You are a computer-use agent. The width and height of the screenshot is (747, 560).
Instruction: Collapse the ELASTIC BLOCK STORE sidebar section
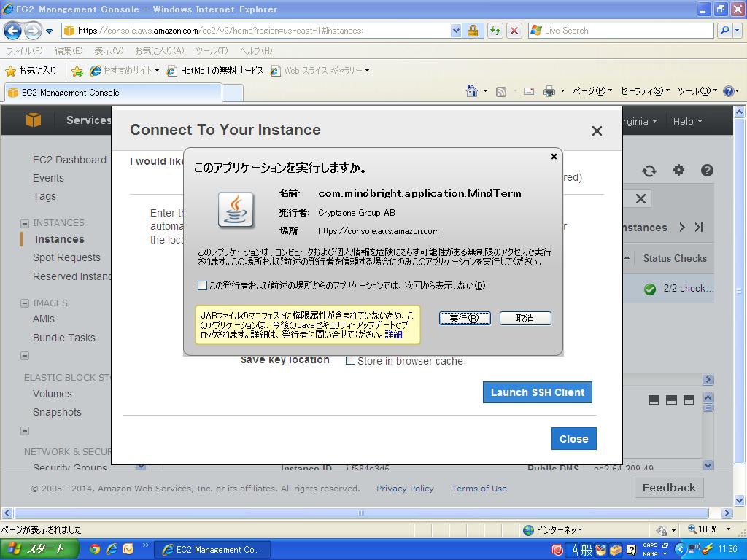tap(25, 356)
